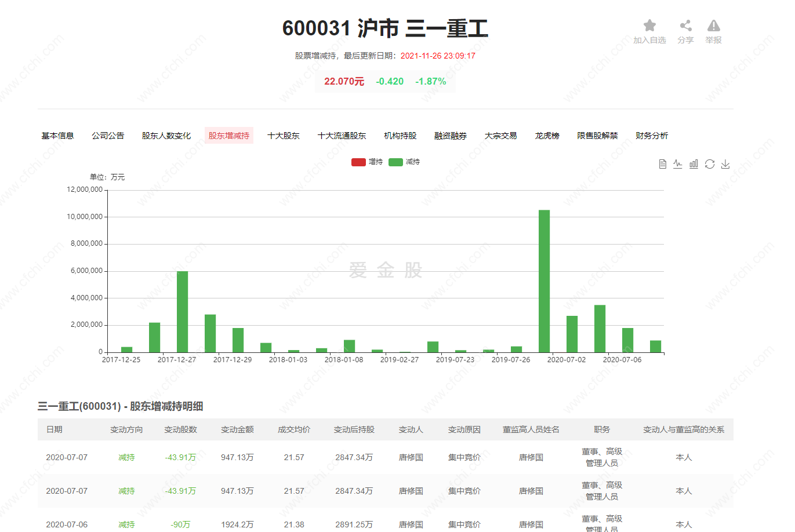This screenshot has height=532, width=795.
Task: Click the 日期 column header
Action: (54, 429)
